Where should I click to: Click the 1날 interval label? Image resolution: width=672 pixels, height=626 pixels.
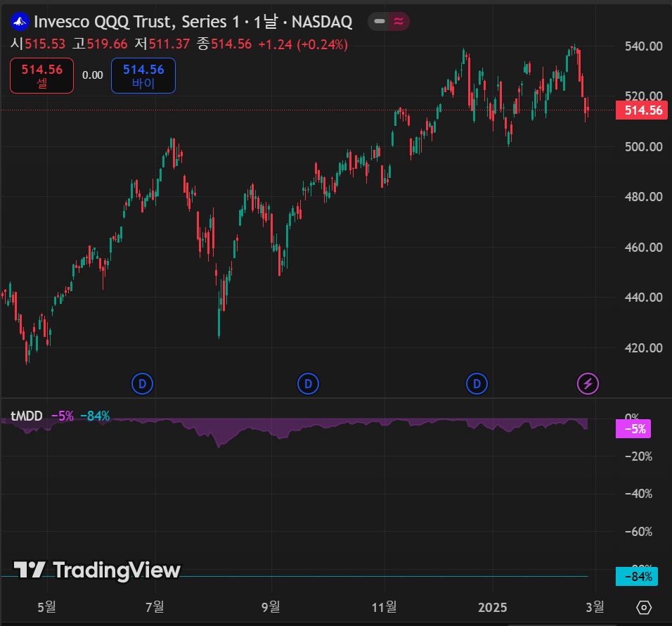(x=266, y=22)
